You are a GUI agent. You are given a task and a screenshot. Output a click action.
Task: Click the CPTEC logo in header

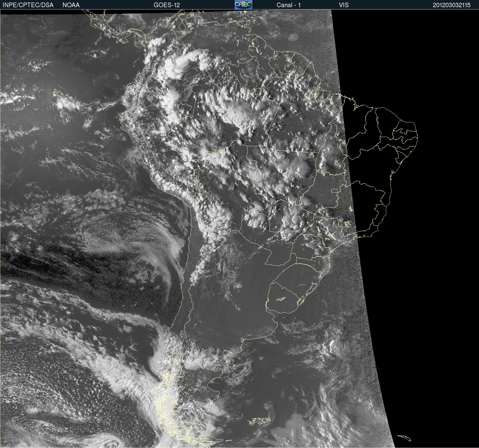(243, 5)
